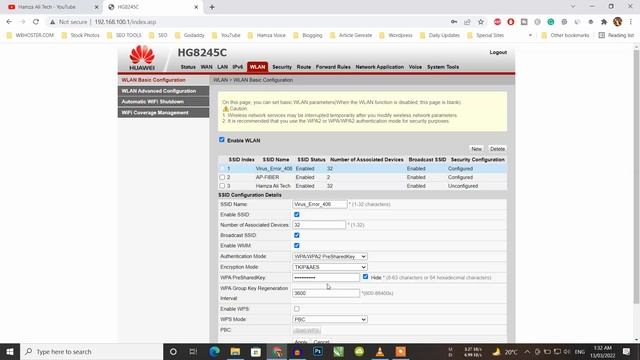The width and height of the screenshot is (640, 360).
Task: Click the weather moon icon in taskbar
Action: (496, 351)
